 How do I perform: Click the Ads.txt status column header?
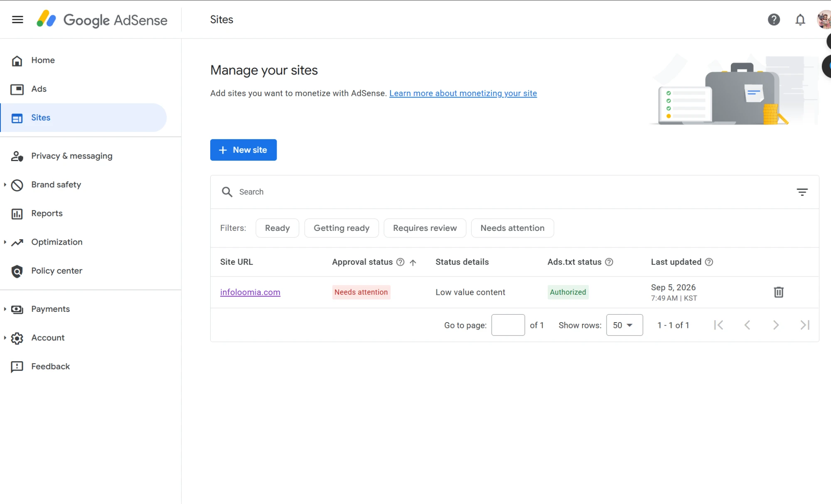[574, 262]
